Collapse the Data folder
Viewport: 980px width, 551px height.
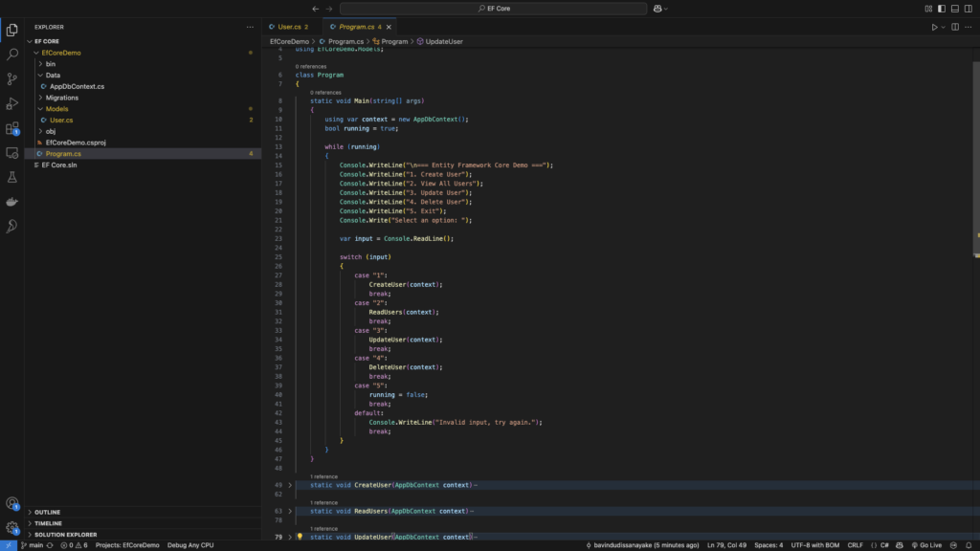point(40,75)
